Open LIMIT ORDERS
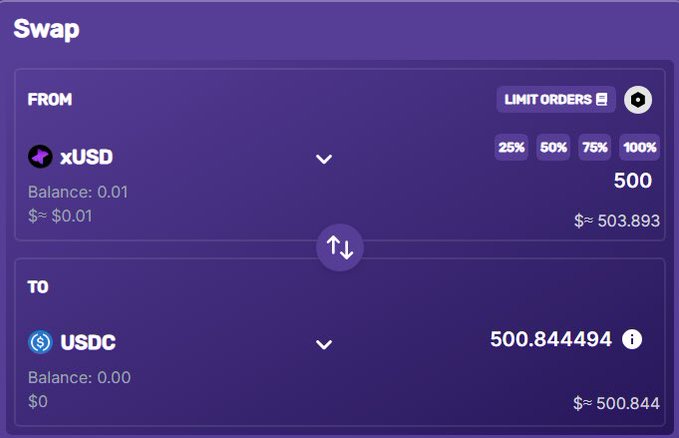The image size is (679, 438). (x=556, y=100)
